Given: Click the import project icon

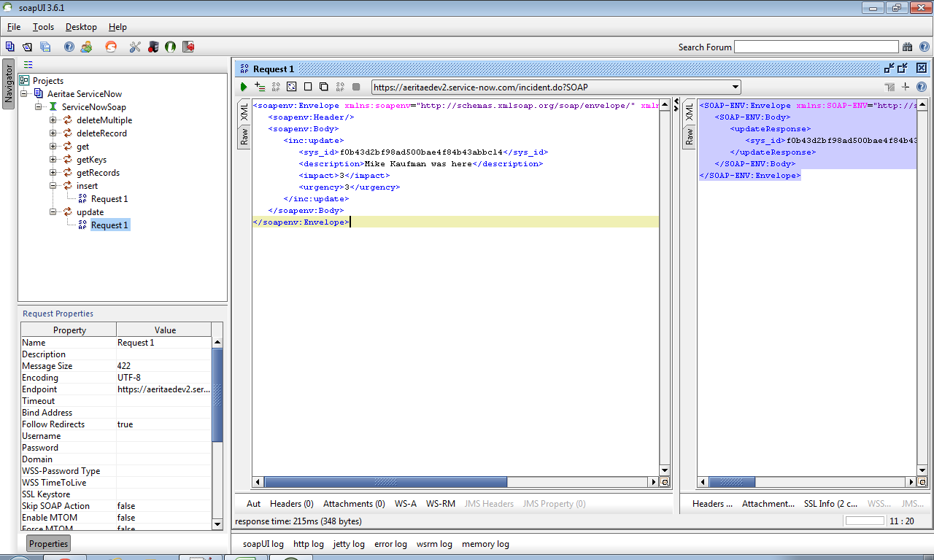Looking at the screenshot, I should pyautogui.click(x=27, y=47).
